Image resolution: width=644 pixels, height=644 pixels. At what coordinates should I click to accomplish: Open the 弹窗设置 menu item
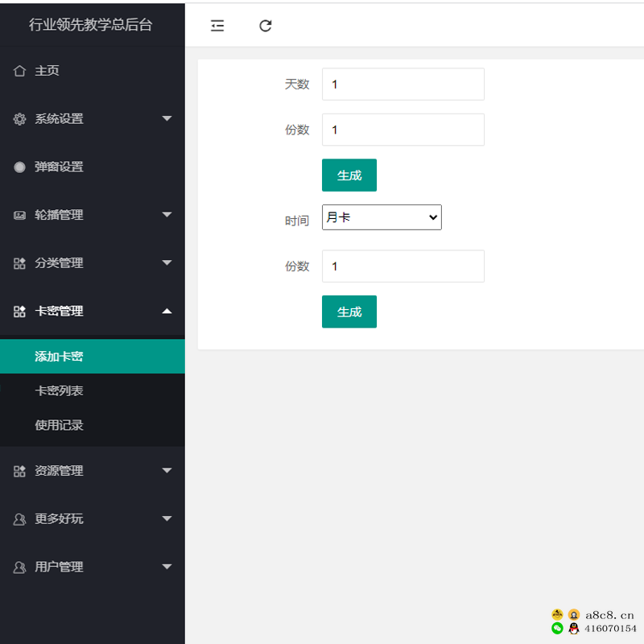(x=93, y=167)
